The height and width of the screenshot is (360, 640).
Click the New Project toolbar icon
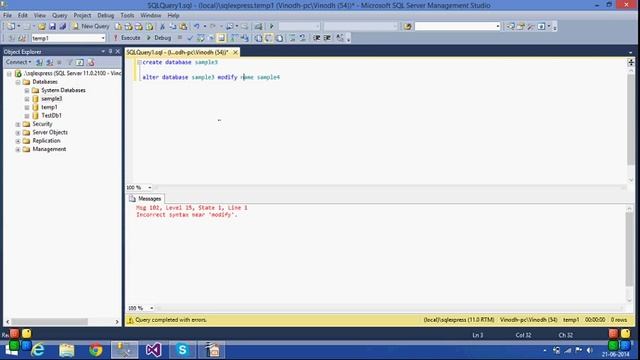click(11, 27)
